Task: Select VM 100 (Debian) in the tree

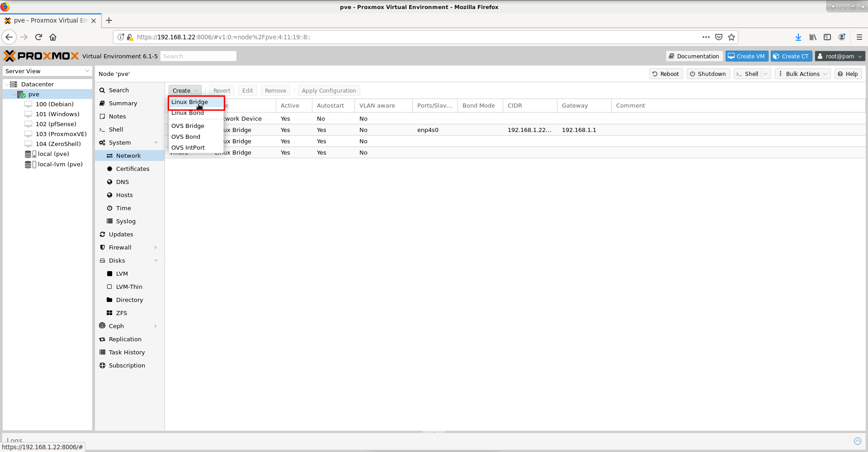Action: click(x=54, y=104)
